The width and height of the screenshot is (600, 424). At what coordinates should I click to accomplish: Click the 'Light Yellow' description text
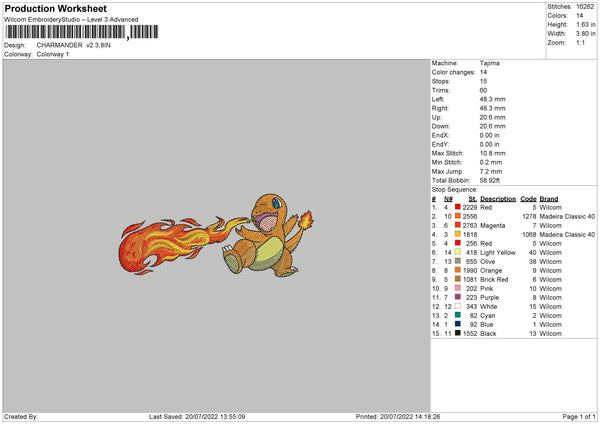pos(498,252)
